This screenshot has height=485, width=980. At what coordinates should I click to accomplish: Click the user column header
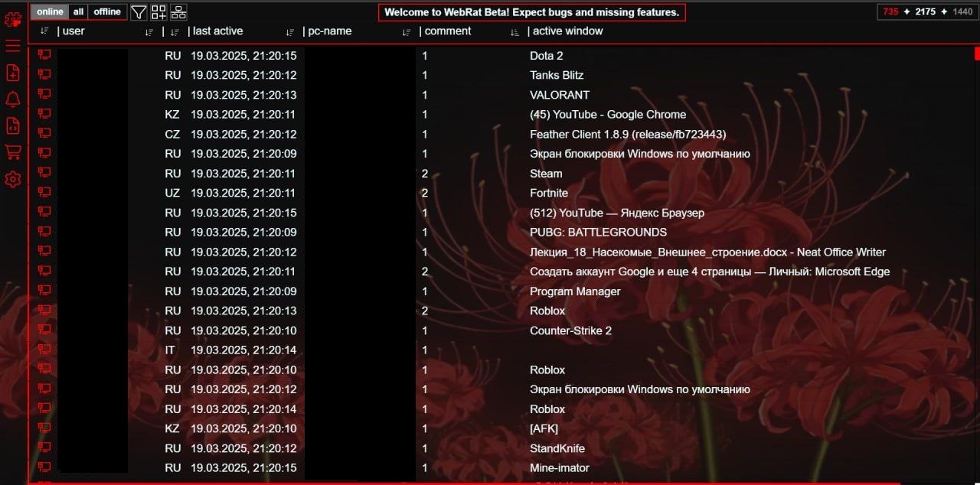pos(73,31)
